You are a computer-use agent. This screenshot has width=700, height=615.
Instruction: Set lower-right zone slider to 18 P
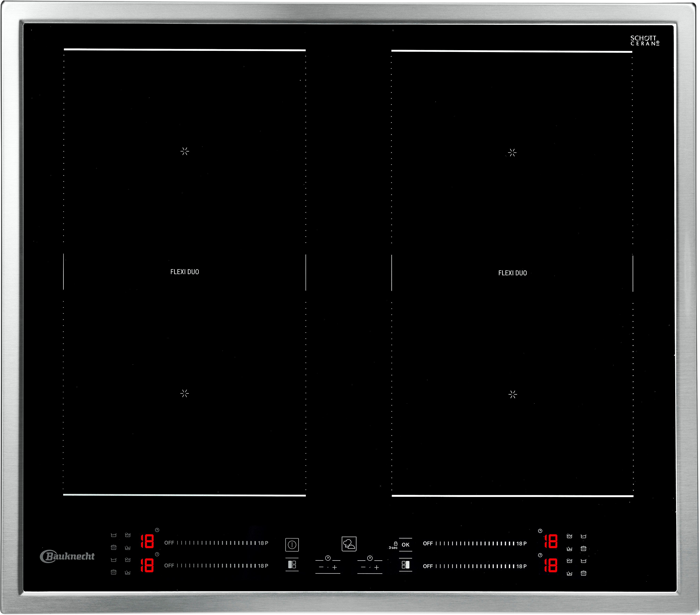coord(521,566)
